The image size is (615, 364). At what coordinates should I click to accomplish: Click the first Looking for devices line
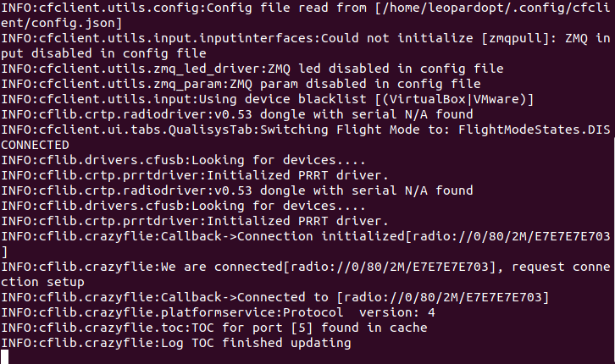184,160
